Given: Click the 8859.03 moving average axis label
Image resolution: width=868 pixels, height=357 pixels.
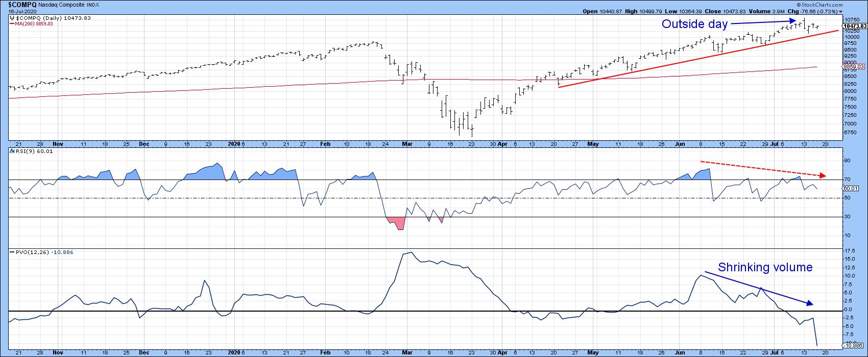Looking at the screenshot, I should pyautogui.click(x=855, y=66).
